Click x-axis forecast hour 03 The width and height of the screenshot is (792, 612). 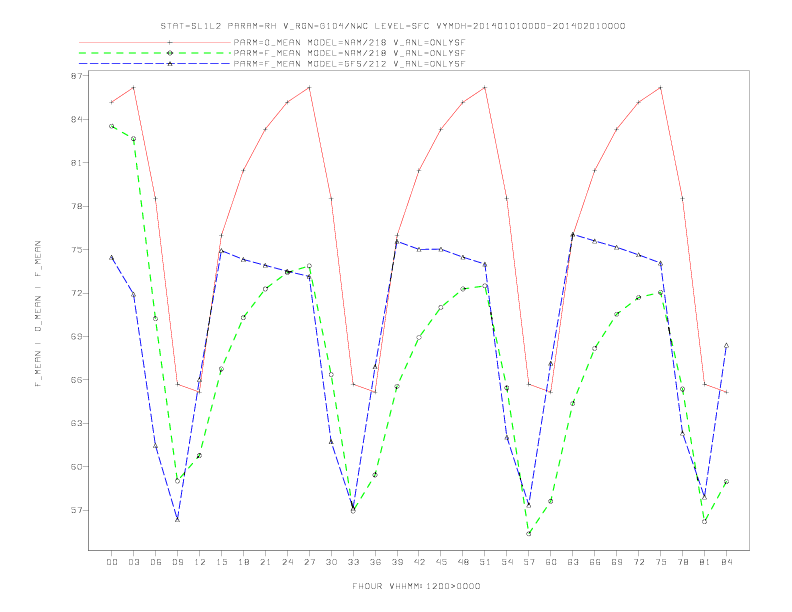click(133, 562)
